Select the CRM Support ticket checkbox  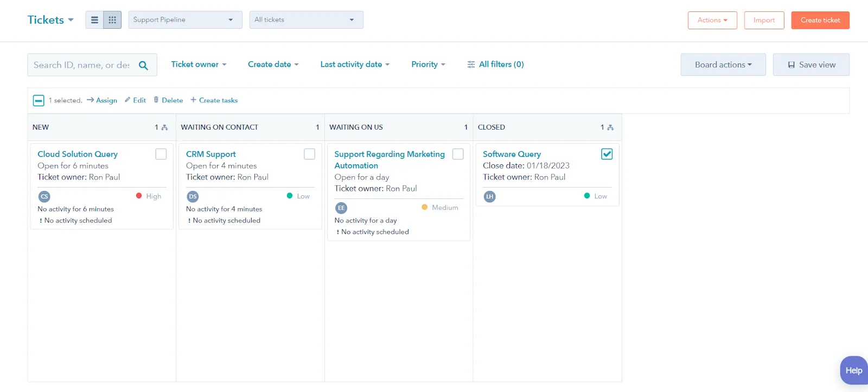coord(309,154)
